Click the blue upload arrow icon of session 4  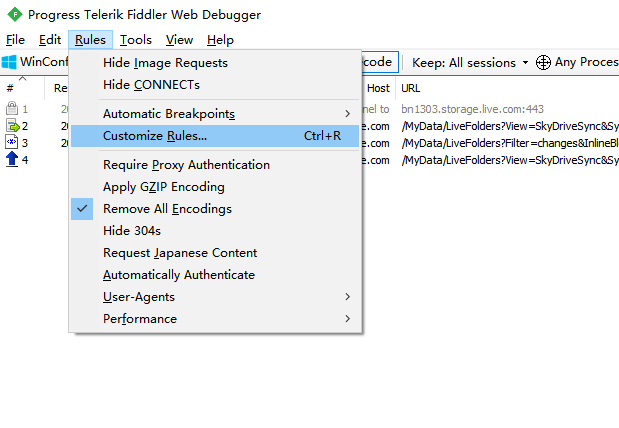[12, 159]
